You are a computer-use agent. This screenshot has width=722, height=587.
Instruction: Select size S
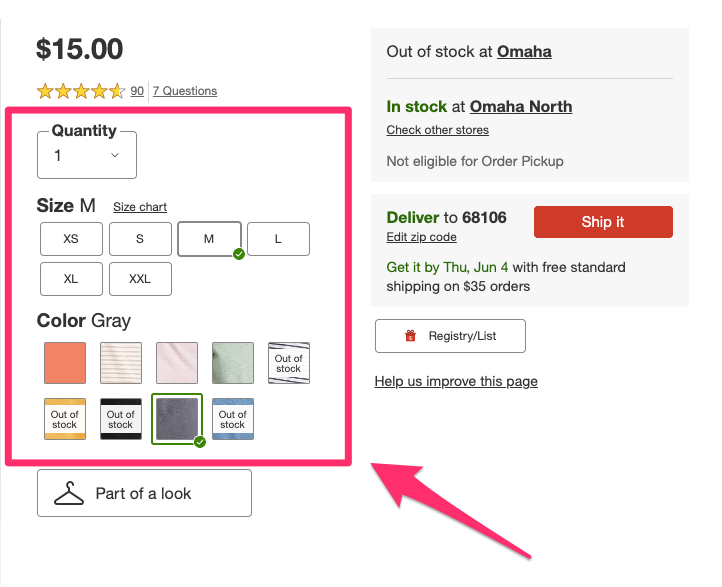140,239
